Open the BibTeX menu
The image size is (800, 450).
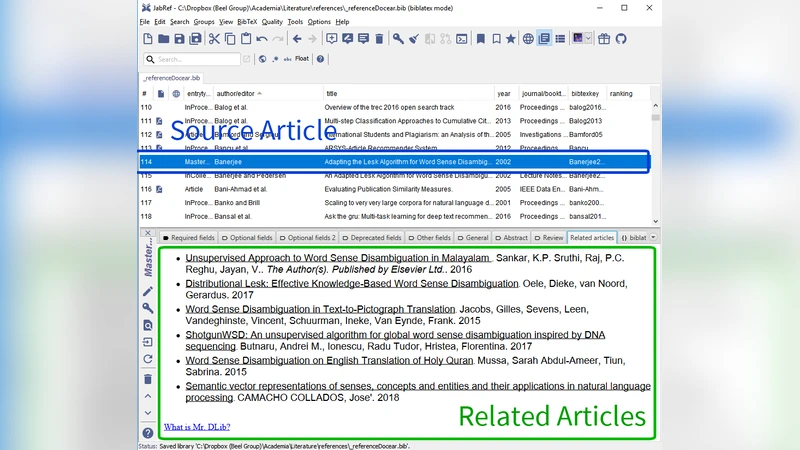(247, 21)
